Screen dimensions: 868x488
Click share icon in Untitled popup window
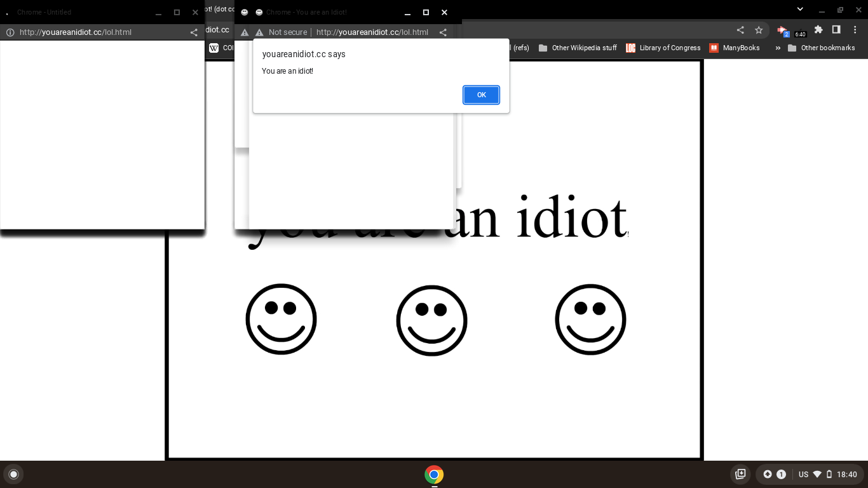click(x=194, y=32)
